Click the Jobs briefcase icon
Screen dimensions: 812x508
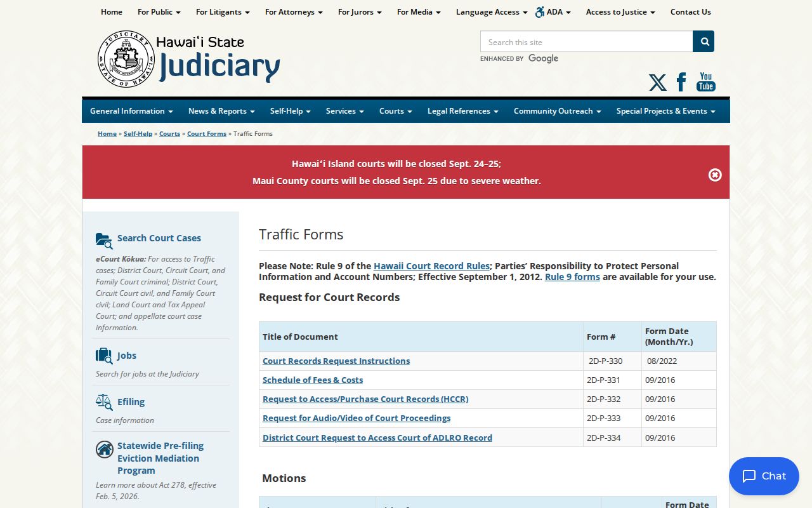click(x=104, y=356)
